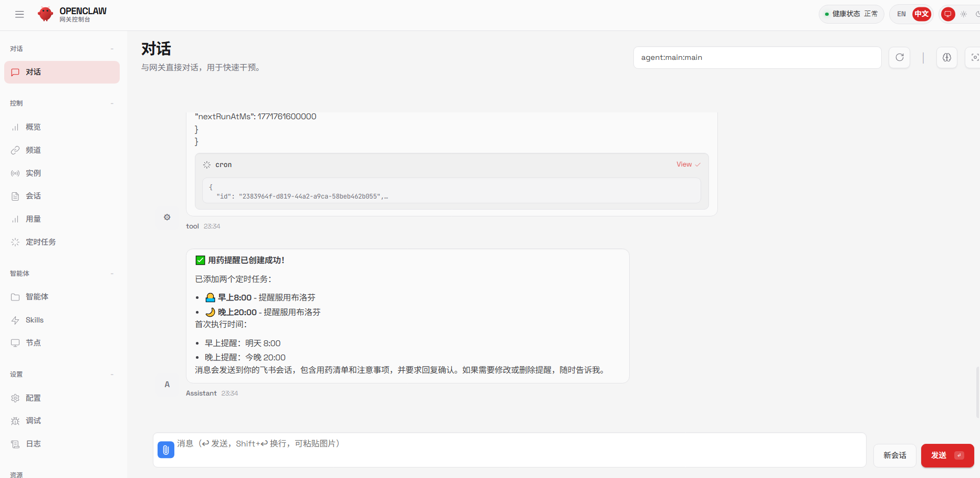The width and height of the screenshot is (980, 478).
Task: Select system theme monitor toggle
Action: [x=947, y=14]
